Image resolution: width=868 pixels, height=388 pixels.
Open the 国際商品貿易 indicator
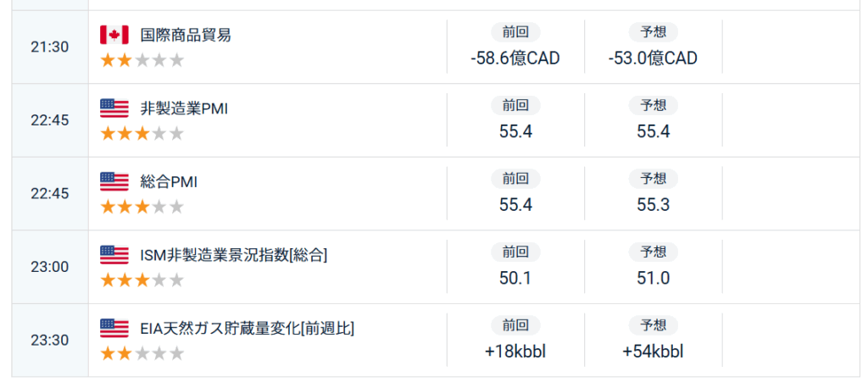coord(186,35)
